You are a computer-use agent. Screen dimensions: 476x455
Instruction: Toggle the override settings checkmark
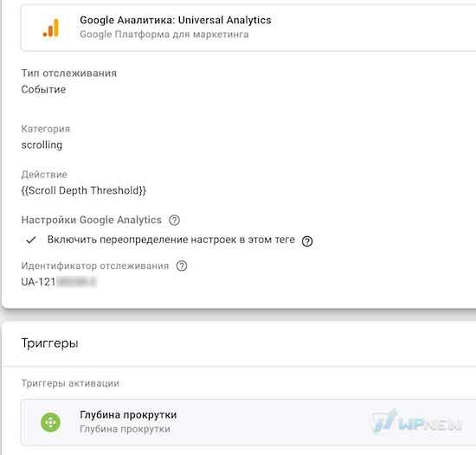(31, 240)
